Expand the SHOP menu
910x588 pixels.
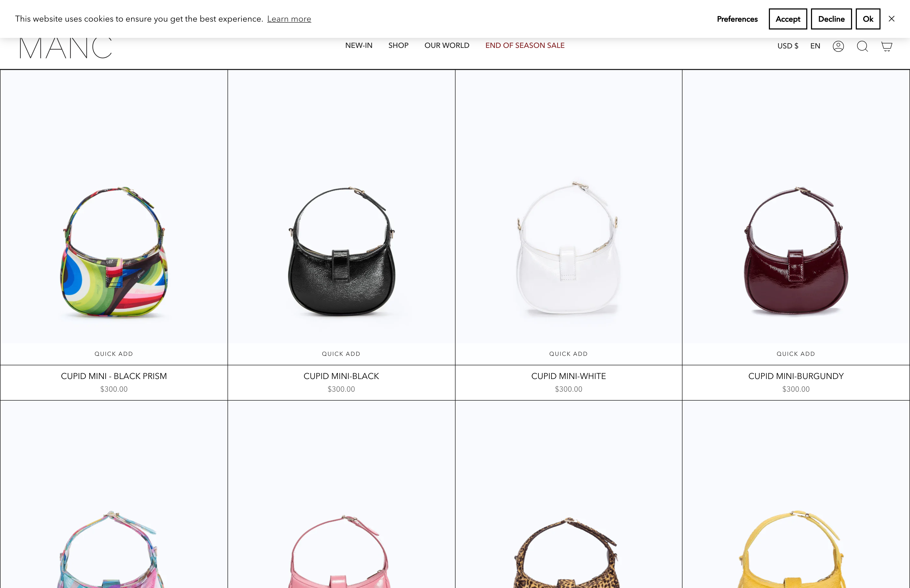pyautogui.click(x=398, y=46)
